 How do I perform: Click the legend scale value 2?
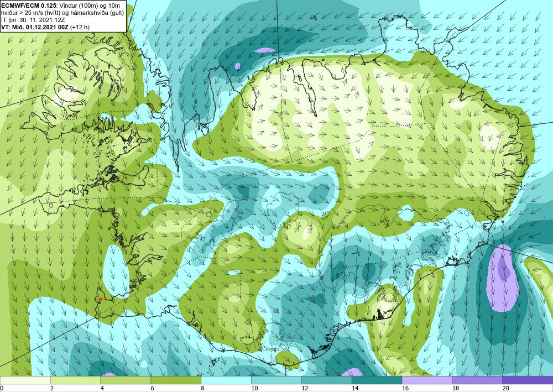[x=52, y=389]
